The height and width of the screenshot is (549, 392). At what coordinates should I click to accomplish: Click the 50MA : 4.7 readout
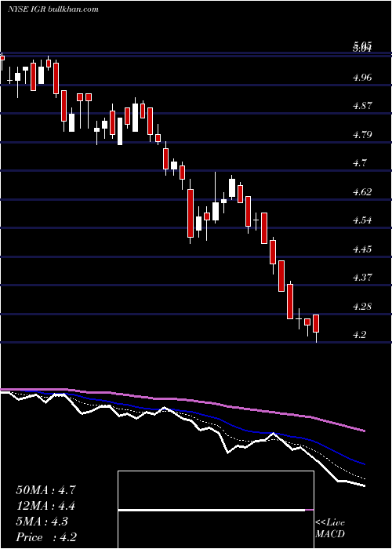click(x=45, y=490)
